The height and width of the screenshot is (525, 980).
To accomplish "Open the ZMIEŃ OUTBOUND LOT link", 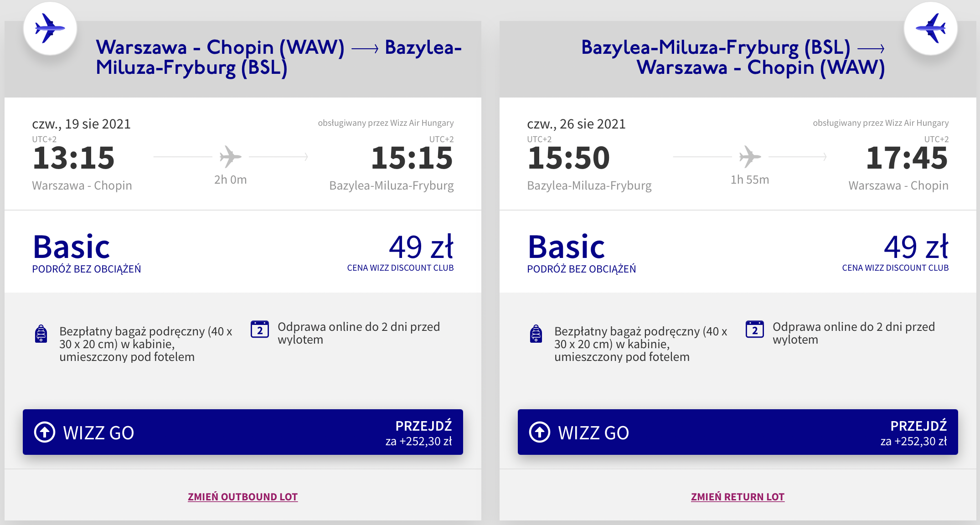I will pyautogui.click(x=243, y=497).
